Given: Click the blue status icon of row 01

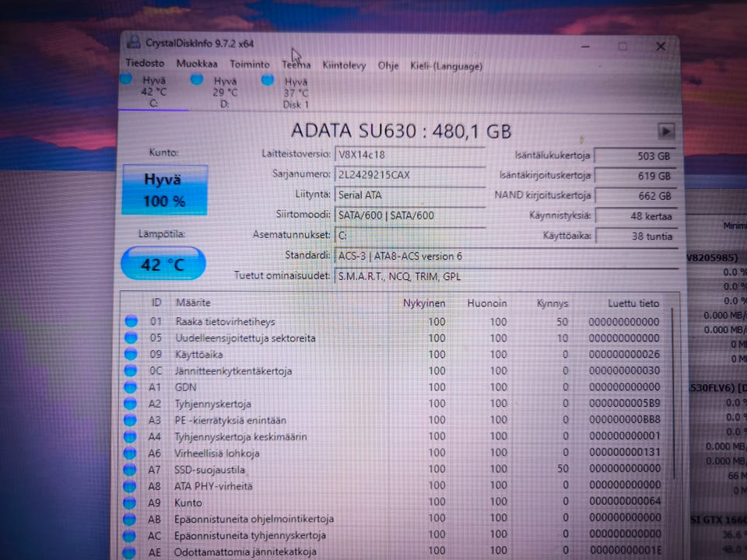Looking at the screenshot, I should (x=131, y=321).
